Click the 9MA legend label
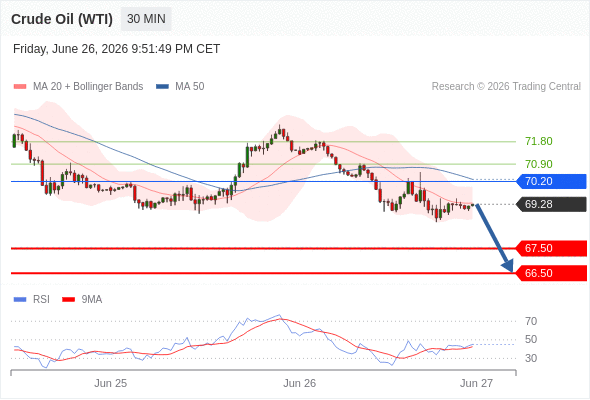590x400 pixels. (92, 300)
